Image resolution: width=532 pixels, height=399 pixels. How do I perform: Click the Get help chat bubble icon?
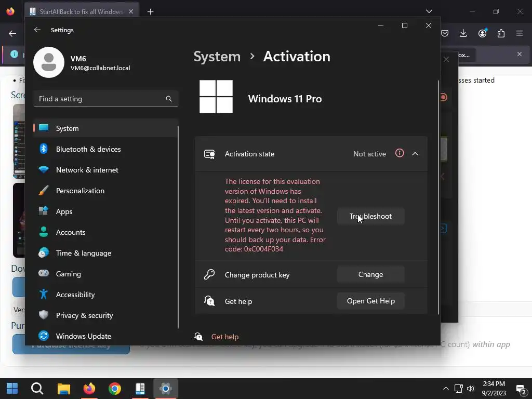tap(209, 301)
